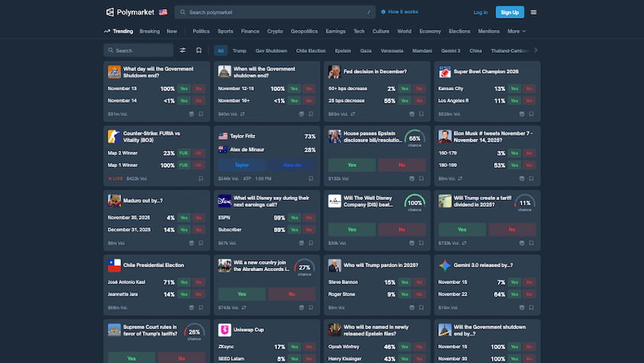Screen dimensions: 644x363
Task: Switch to the Breaking tab
Action: (x=149, y=31)
